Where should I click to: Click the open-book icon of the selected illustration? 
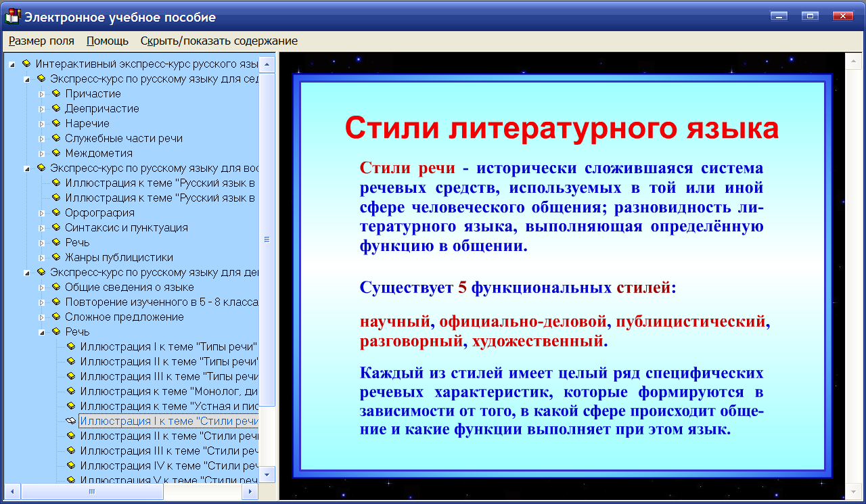[x=70, y=420]
